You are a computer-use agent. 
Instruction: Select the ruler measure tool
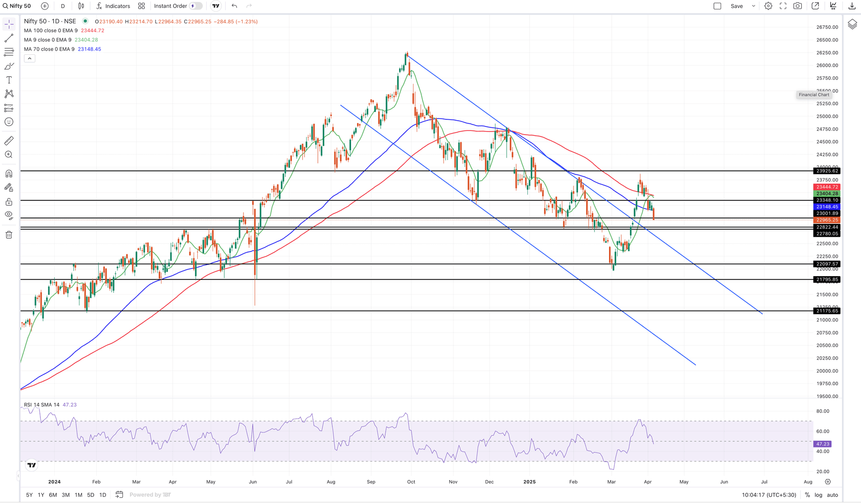coord(9,141)
